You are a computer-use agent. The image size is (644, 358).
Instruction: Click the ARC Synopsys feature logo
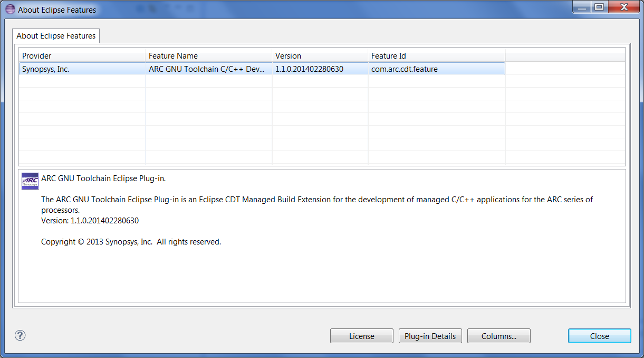click(30, 181)
